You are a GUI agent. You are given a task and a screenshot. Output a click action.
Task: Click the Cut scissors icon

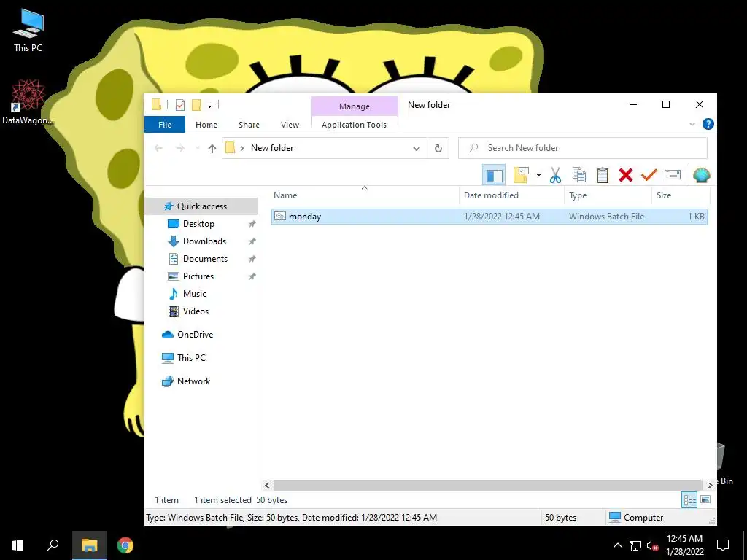pyautogui.click(x=555, y=175)
